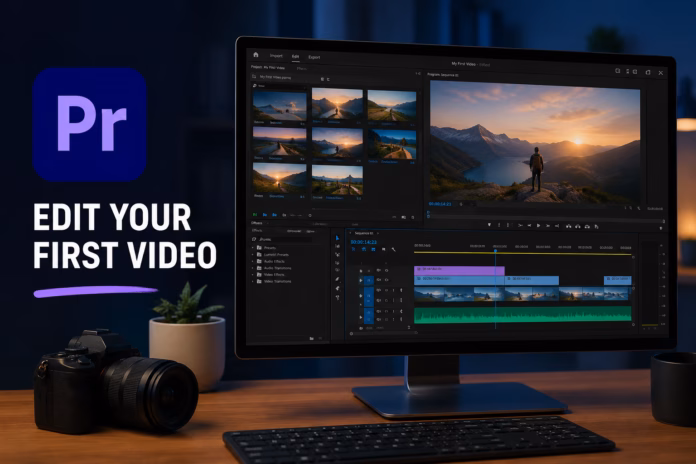Select the green audio waveform clip
Screen dimensions: 696x464
523,315
